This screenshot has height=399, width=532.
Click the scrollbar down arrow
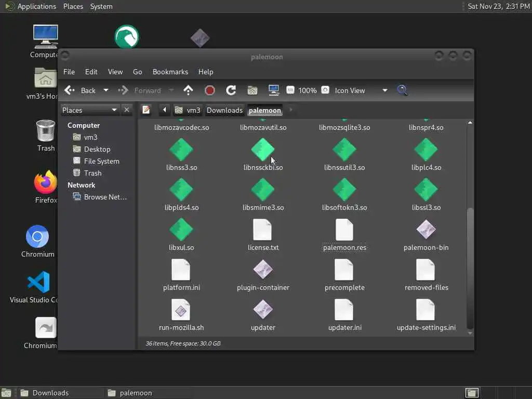[x=470, y=333]
